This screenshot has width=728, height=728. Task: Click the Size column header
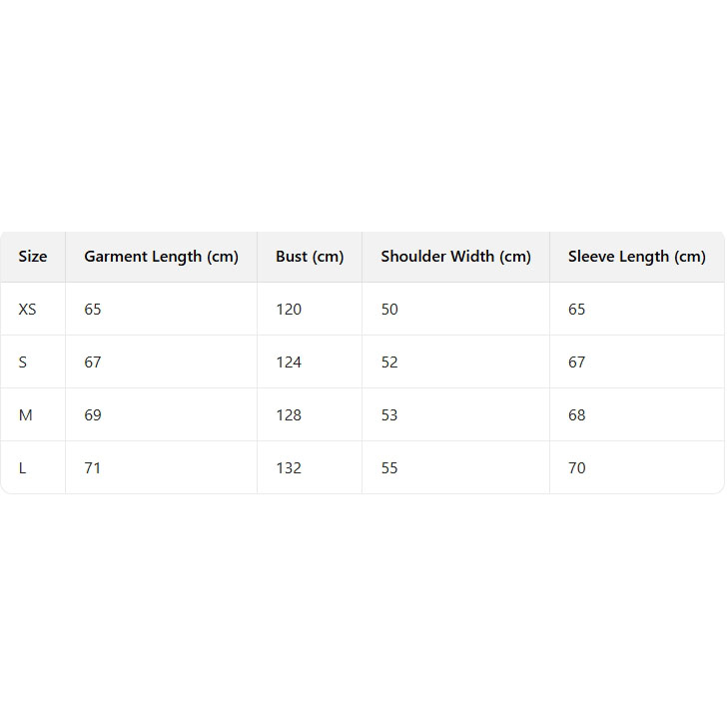pos(33,257)
